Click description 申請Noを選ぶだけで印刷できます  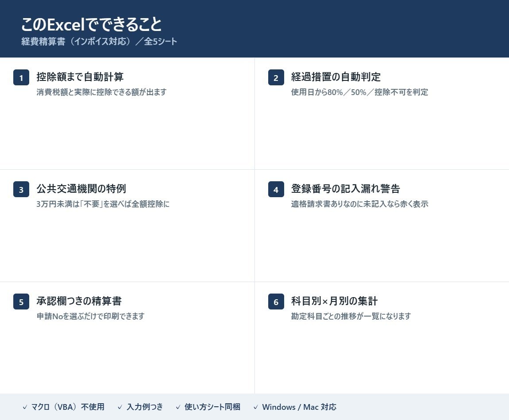pos(90,316)
